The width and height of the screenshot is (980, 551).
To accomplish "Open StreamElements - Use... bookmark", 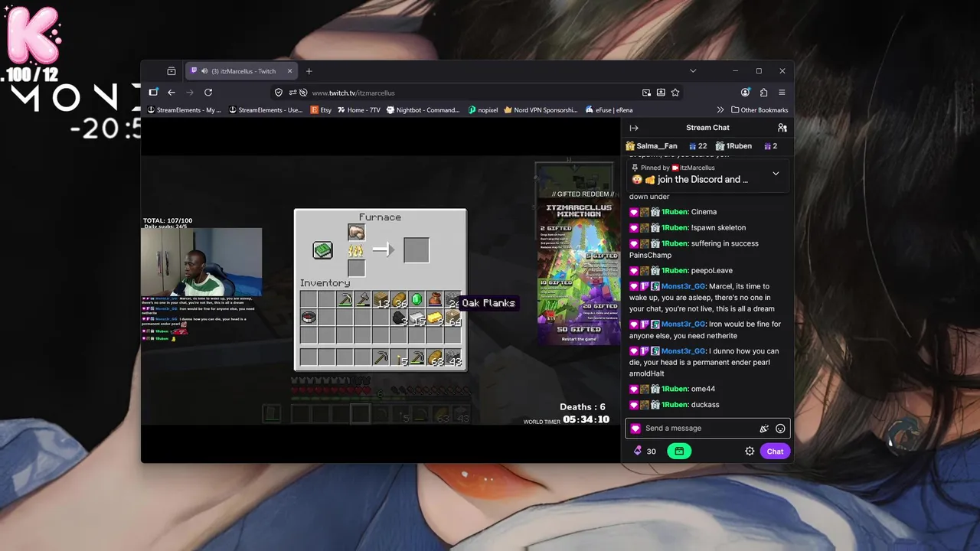I will (265, 110).
